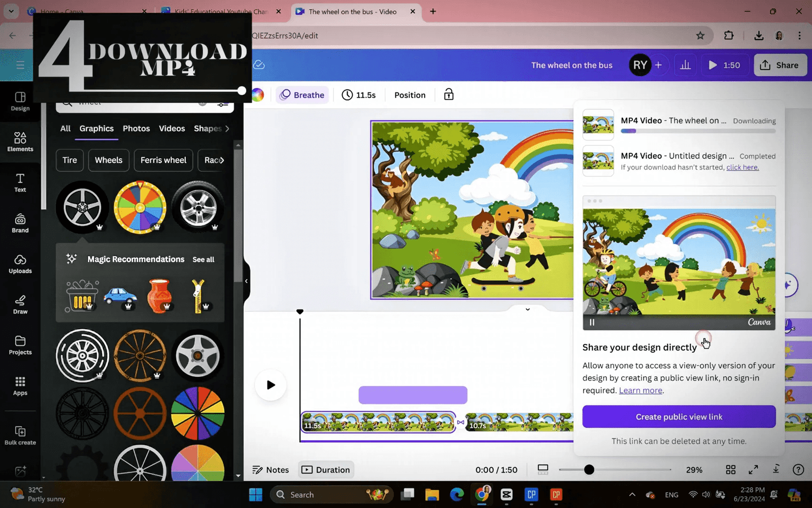Viewport: 812px width, 508px height.
Task: Collapse the timeline with chevron
Action: tap(528, 309)
